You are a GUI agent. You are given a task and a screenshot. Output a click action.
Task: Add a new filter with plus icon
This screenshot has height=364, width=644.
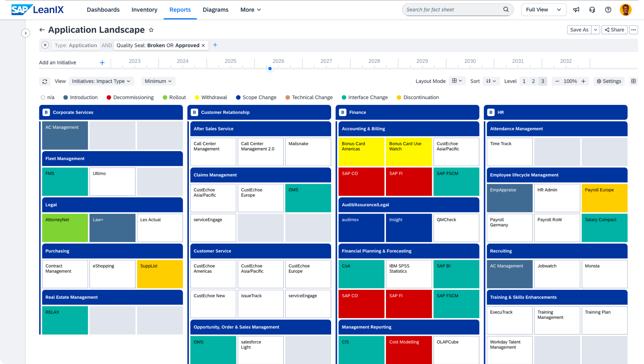point(215,45)
